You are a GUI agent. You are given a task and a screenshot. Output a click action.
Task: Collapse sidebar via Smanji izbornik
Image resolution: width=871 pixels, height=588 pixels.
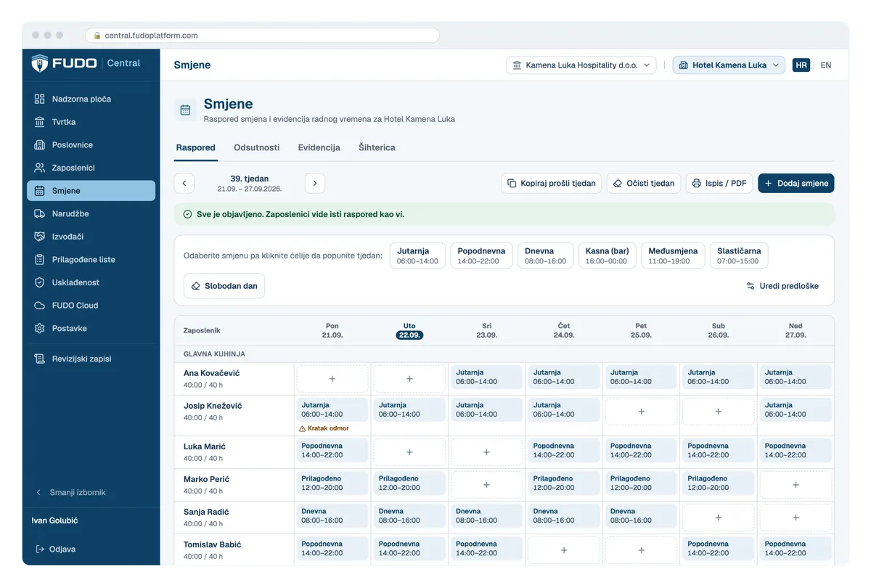[x=70, y=492]
